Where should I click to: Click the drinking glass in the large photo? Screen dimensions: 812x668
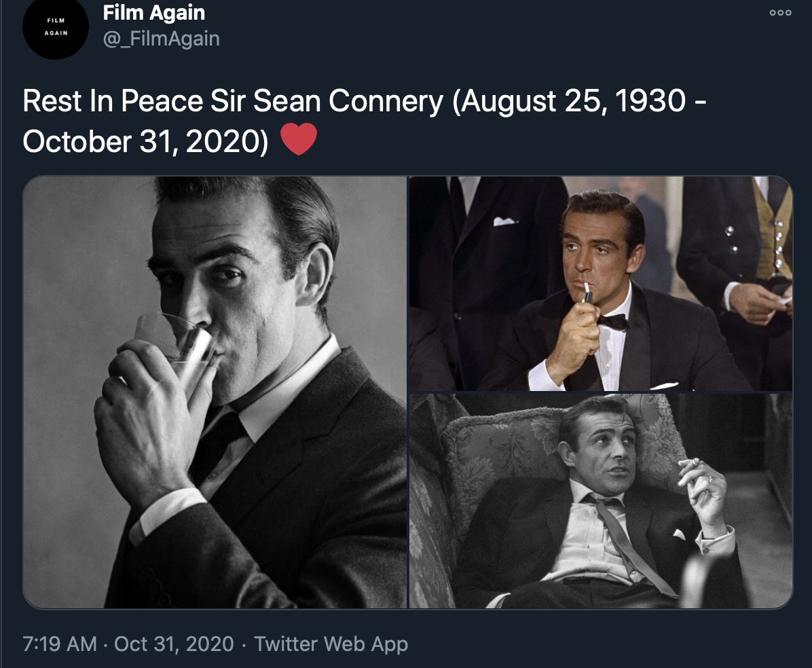[174, 347]
